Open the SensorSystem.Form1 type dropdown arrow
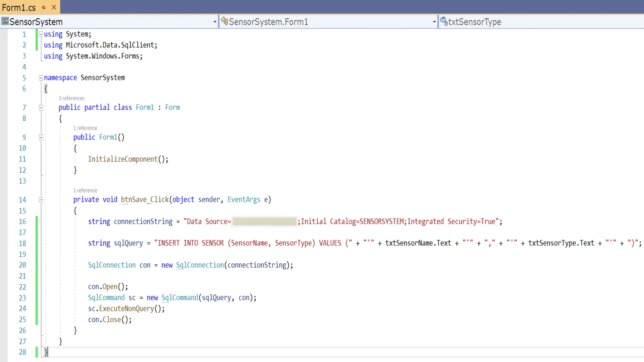The image size is (644, 362). tap(434, 22)
